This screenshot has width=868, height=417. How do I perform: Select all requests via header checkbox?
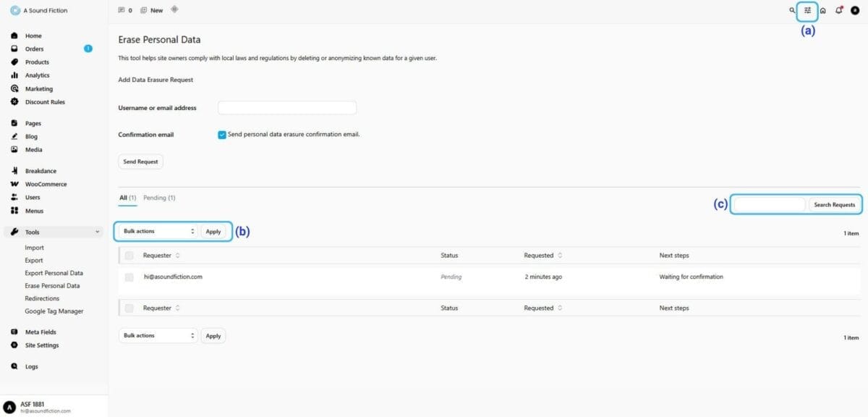coord(129,256)
